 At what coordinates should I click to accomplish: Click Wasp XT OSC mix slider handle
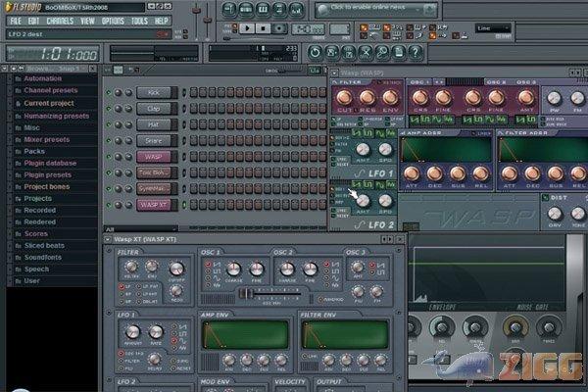pos(244,293)
